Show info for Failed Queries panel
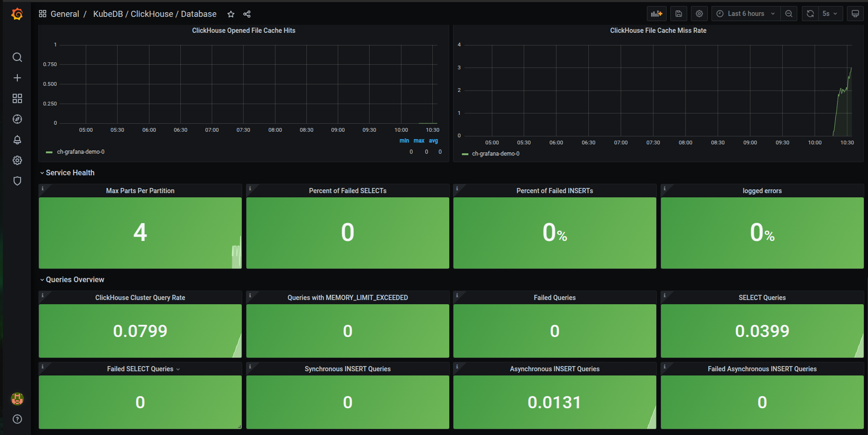 point(457,295)
